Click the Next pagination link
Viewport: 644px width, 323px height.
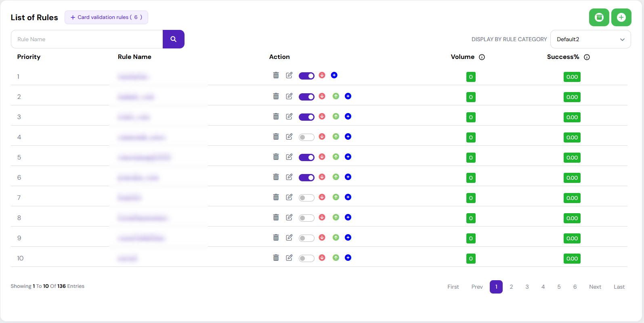tap(595, 287)
